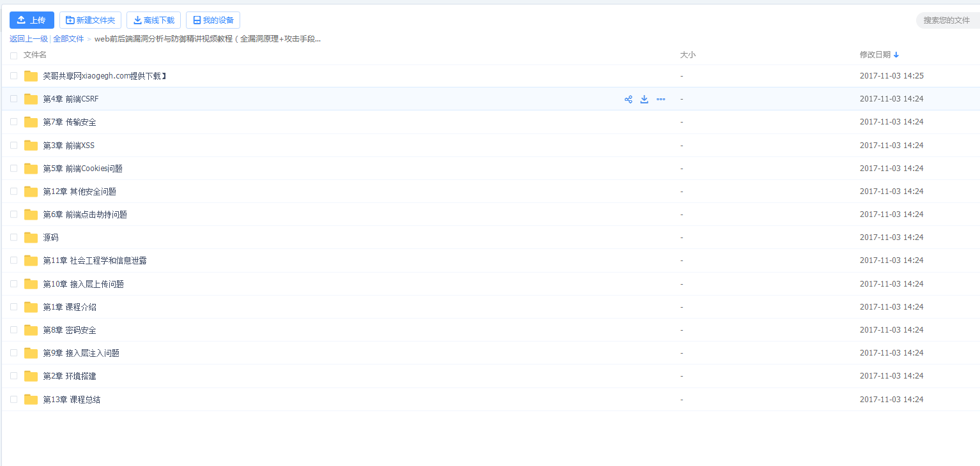Create a new folder with 新建文件夹
The height and width of the screenshot is (466, 980).
point(90,20)
